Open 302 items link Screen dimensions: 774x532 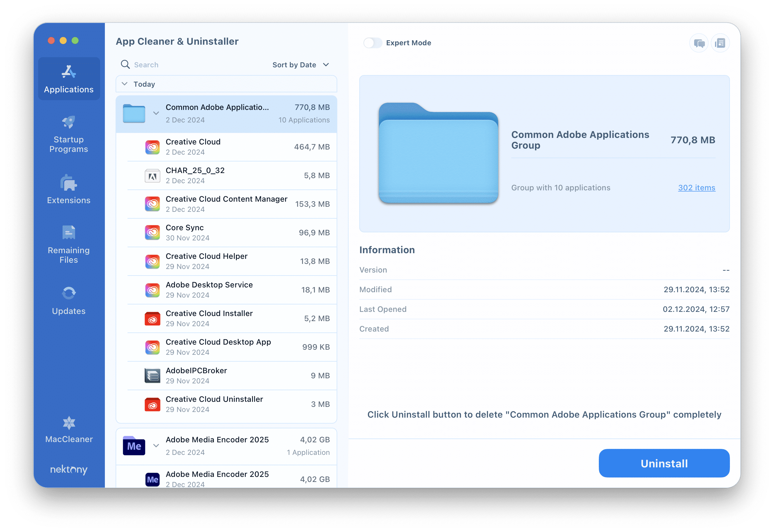[x=696, y=187]
